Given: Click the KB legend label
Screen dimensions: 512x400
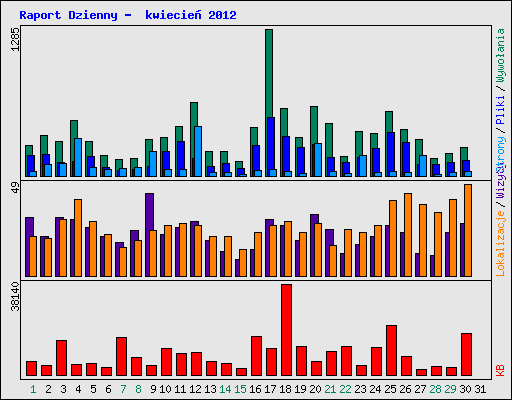Looking at the screenshot, I should 500,371.
